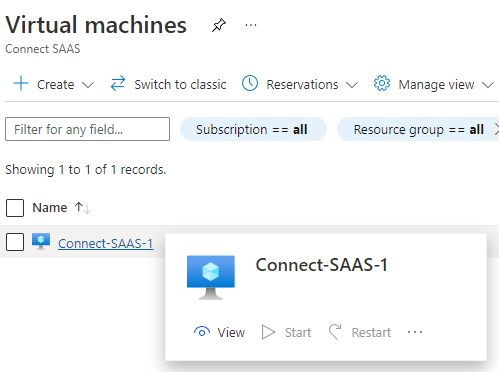Click the Reservations clock icon
Viewport: 499px width, 372px height.
coord(250,83)
